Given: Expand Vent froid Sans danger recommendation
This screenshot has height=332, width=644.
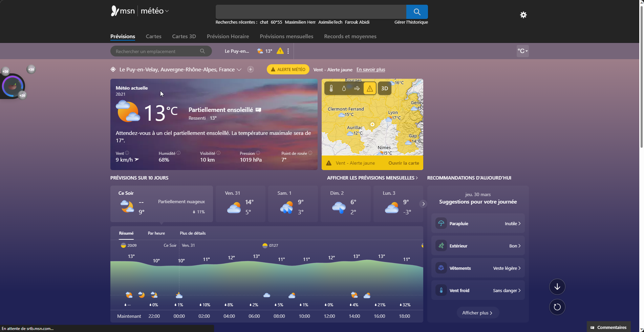Looking at the screenshot, I should click(478, 290).
